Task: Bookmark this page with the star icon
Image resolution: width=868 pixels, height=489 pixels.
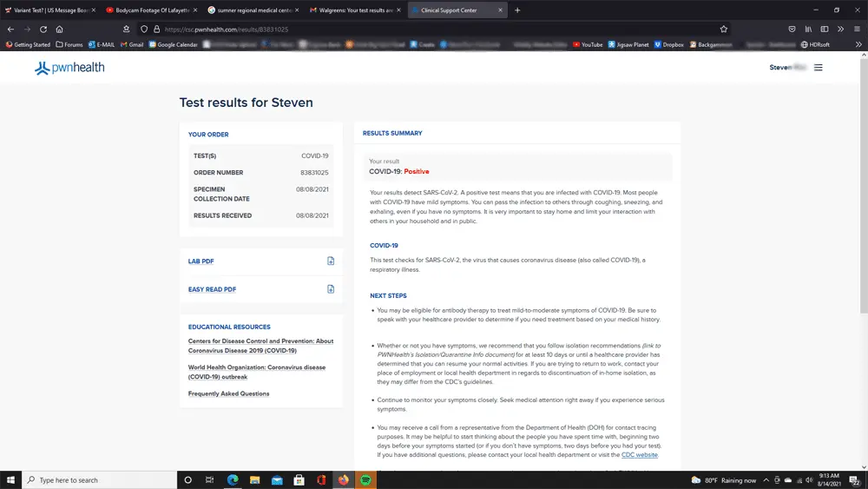Action: pyautogui.click(x=724, y=29)
